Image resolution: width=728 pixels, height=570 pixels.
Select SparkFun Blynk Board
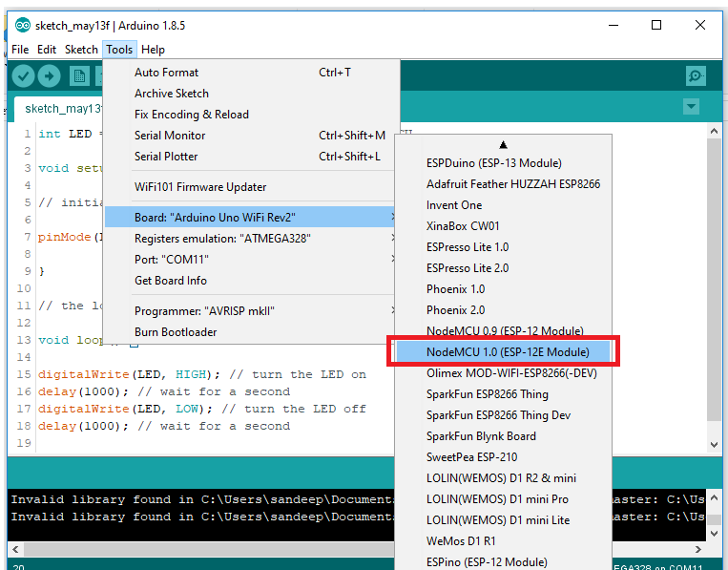pos(503,435)
